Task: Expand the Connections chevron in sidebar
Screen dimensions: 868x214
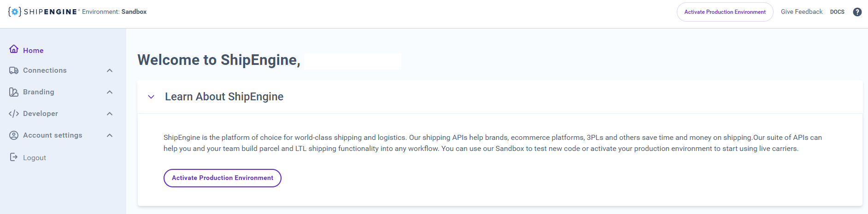Action: coord(110,70)
